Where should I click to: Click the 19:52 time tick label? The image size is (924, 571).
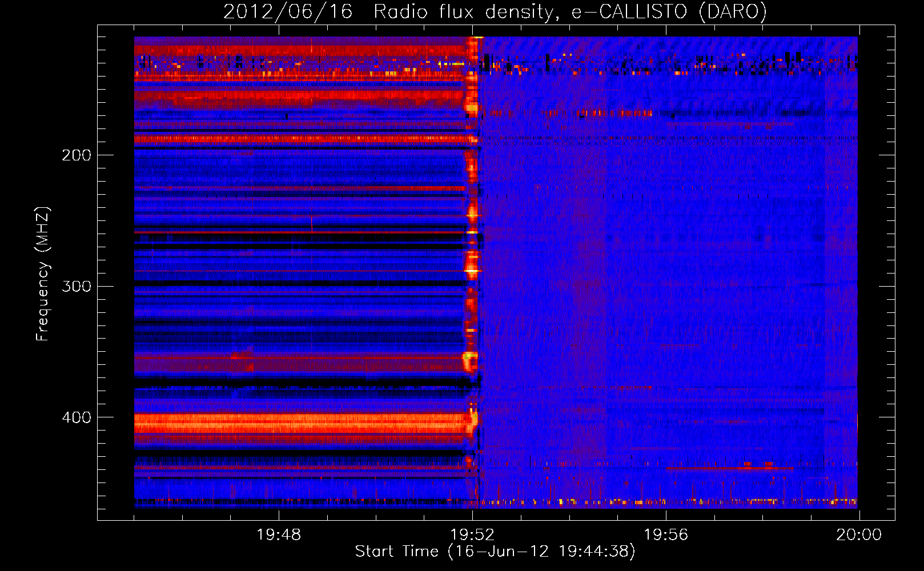(x=472, y=535)
